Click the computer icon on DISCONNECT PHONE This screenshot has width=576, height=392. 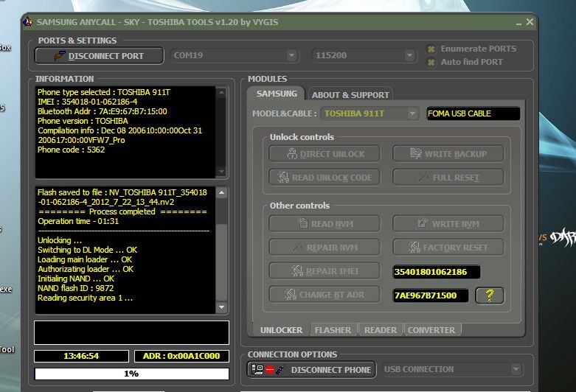pyautogui.click(x=257, y=370)
